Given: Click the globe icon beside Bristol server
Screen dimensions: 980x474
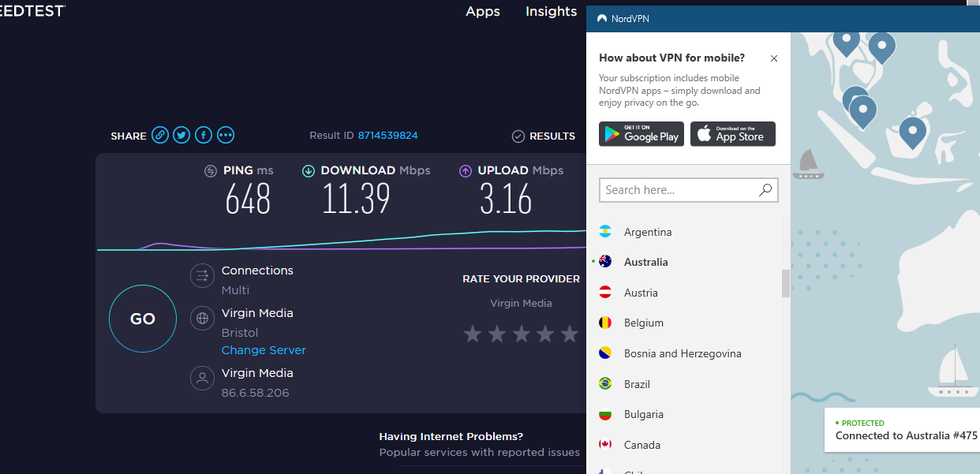Looking at the screenshot, I should click(x=202, y=318).
